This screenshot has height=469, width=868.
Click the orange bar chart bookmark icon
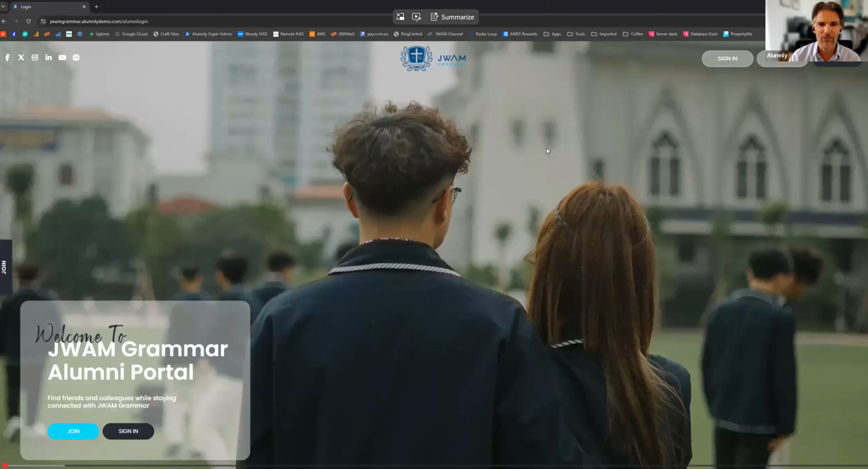tap(36, 34)
